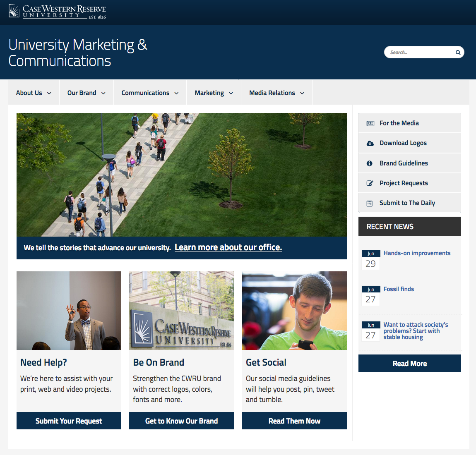Go to University Marketing & Communications home title
The height and width of the screenshot is (455, 476).
[78, 53]
